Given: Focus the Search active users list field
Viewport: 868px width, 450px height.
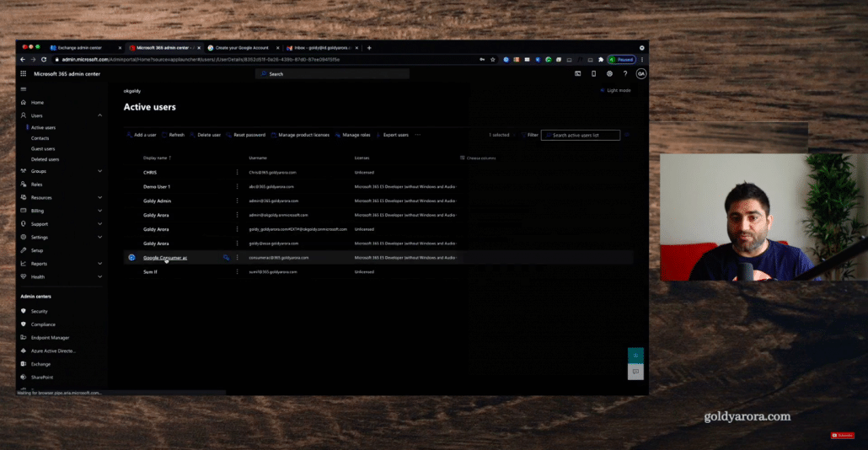Looking at the screenshot, I should pyautogui.click(x=580, y=135).
